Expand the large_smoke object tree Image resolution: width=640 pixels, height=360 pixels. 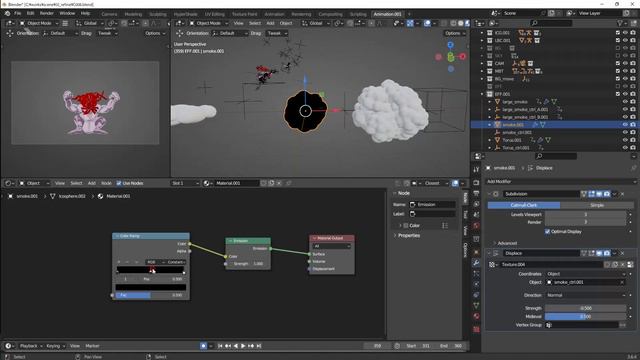(490, 102)
